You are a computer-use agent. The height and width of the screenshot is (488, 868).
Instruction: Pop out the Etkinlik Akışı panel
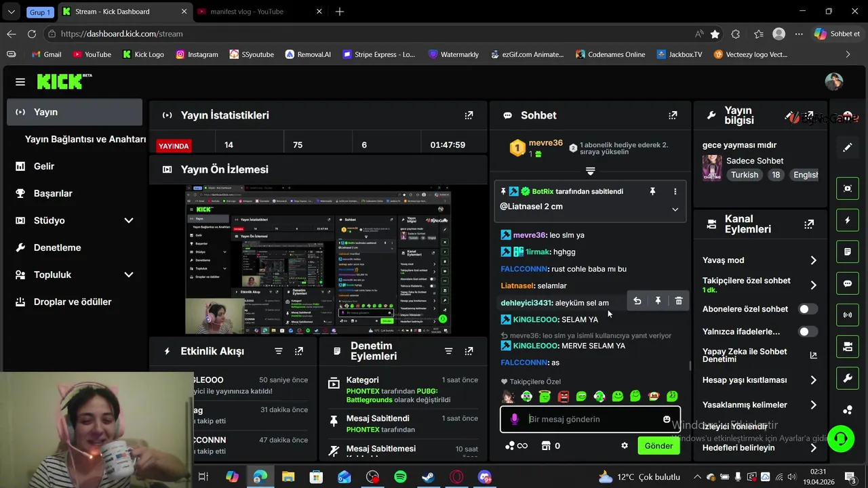click(299, 351)
